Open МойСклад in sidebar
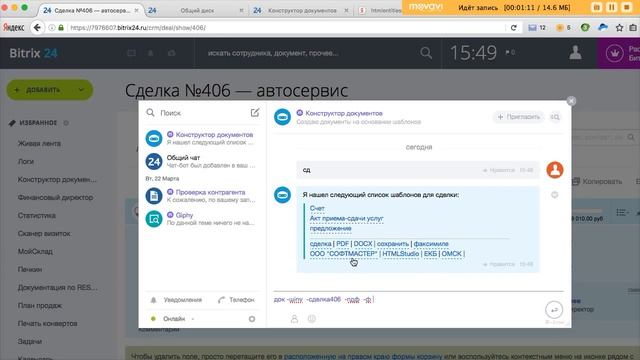The width and height of the screenshot is (640, 360). pos(35,251)
